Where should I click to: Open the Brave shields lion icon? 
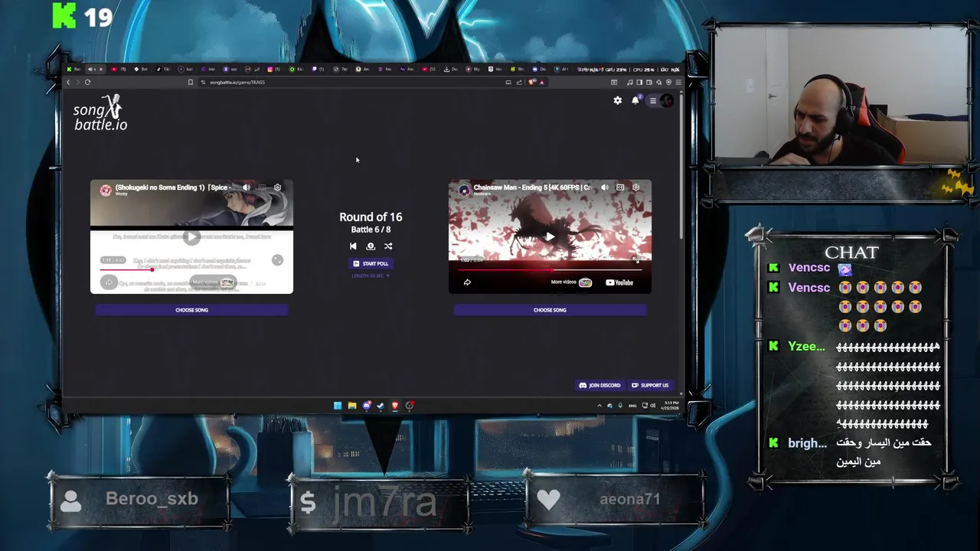tap(531, 82)
